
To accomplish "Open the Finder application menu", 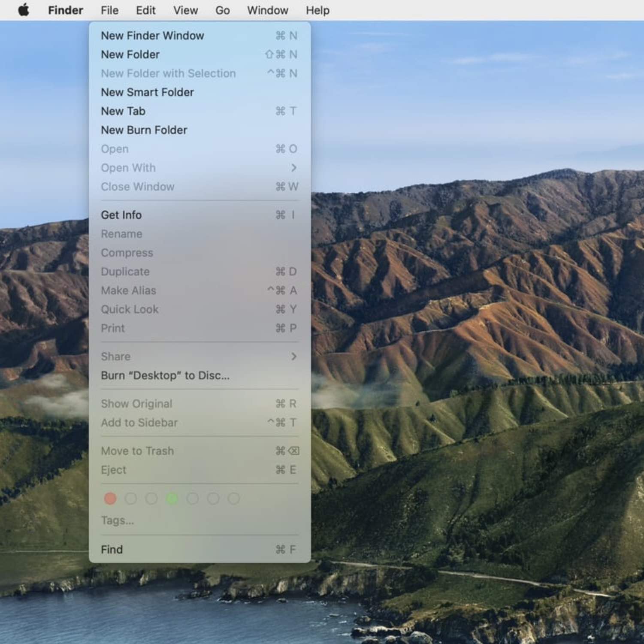I will [x=66, y=10].
